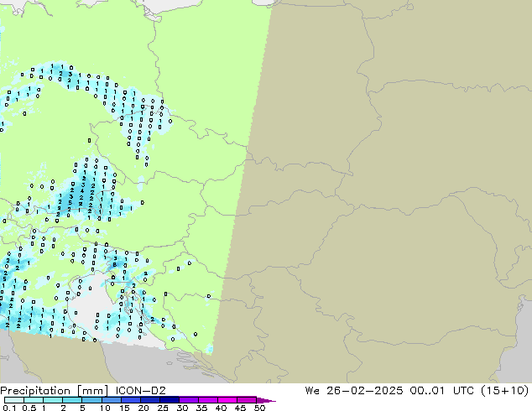Click the 'Precipitation [mm]' title text
Image resolution: width=532 pixels, height=411 pixels.
point(55,391)
